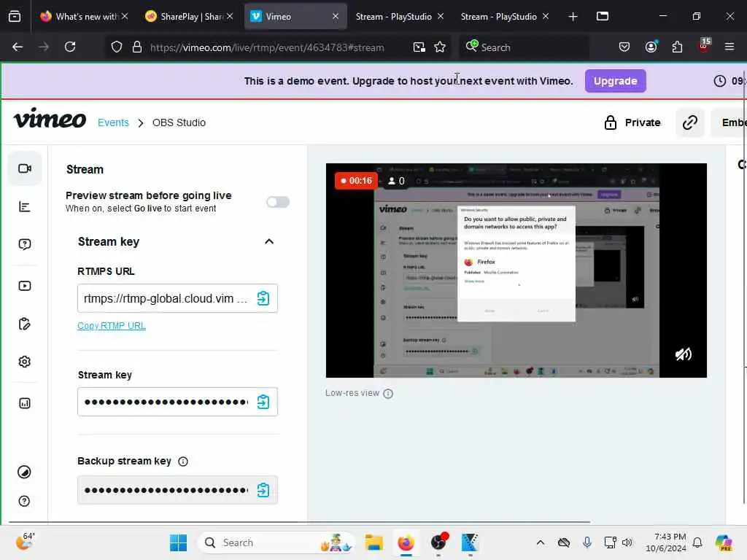Open notifications bell in taskbar
The image size is (747, 560).
point(697,542)
